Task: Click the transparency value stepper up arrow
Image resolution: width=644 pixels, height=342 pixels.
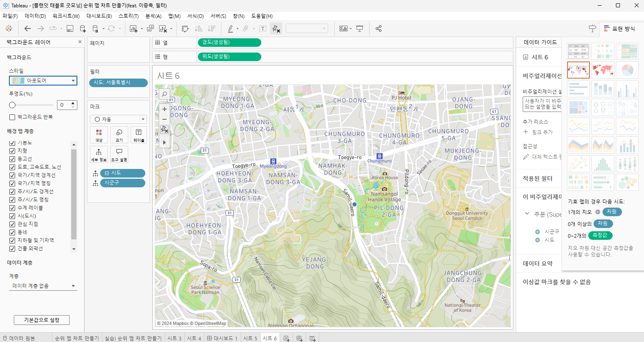Action: click(73, 103)
